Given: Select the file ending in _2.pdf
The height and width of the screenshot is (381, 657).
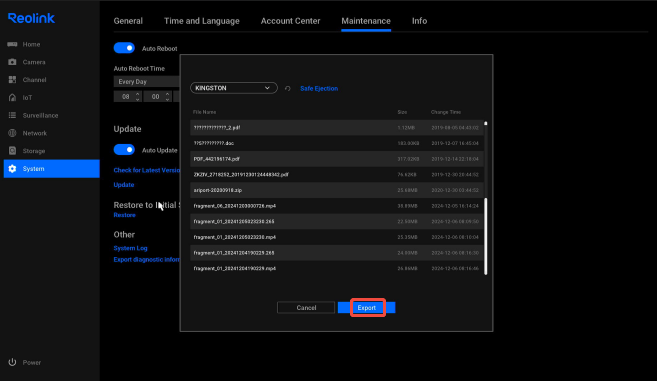Looking at the screenshot, I should pos(336,127).
